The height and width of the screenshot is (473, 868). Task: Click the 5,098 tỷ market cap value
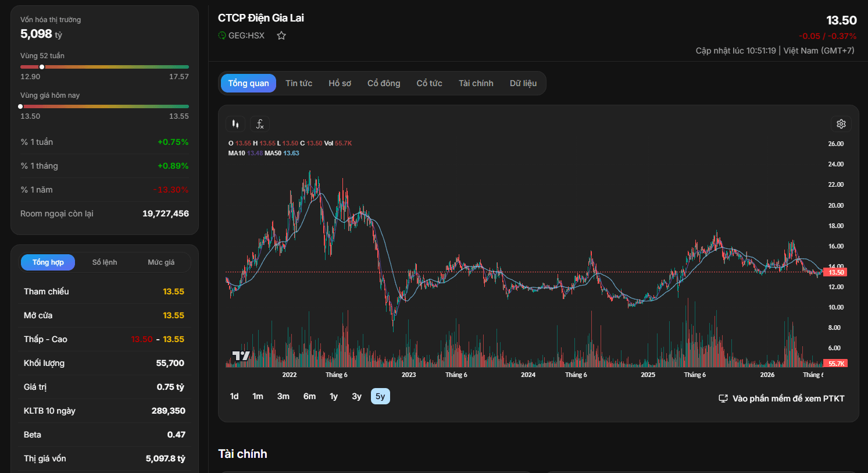pyautogui.click(x=41, y=34)
